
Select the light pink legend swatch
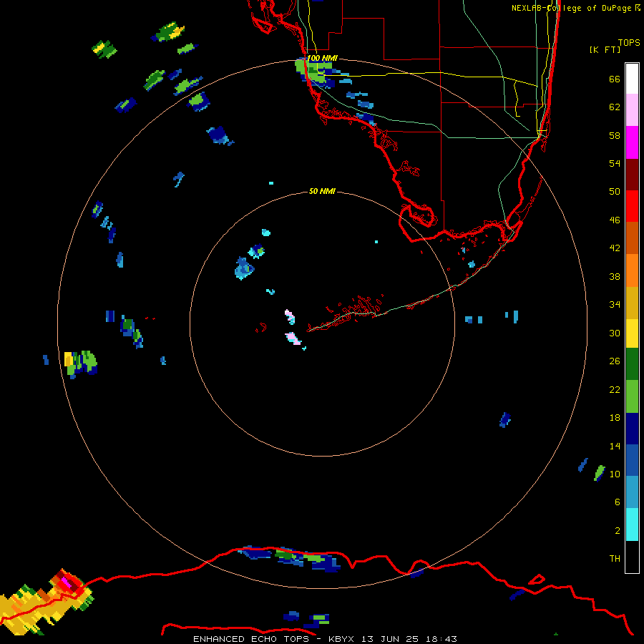[x=632, y=110]
